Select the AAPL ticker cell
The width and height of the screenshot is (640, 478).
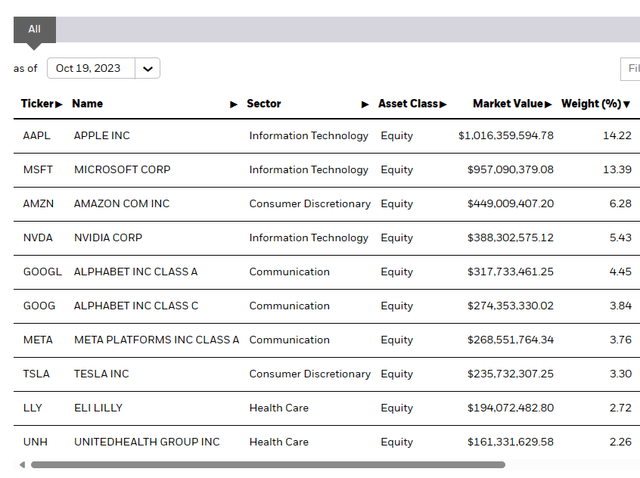point(36,136)
